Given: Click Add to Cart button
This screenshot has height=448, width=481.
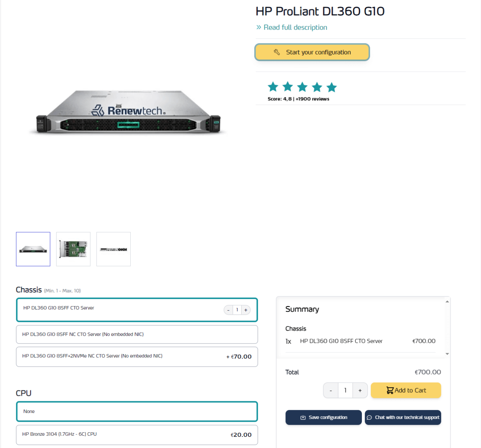Looking at the screenshot, I should 406,391.
